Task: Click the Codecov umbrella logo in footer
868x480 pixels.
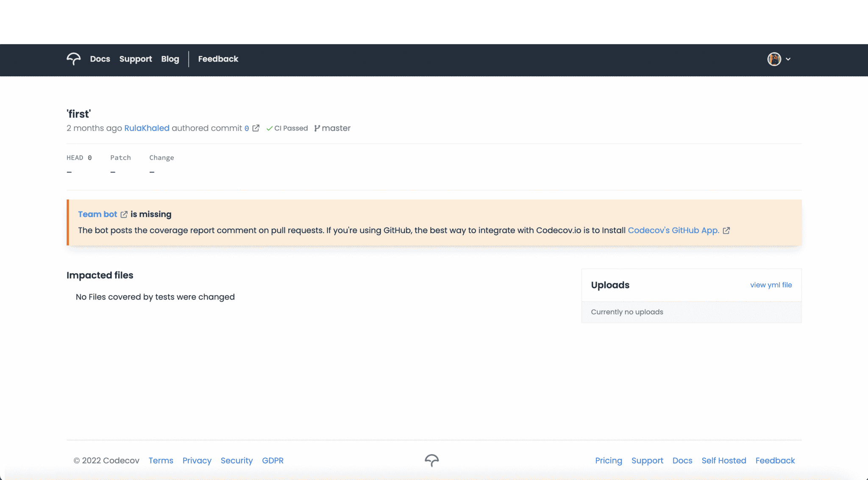Action: click(432, 460)
